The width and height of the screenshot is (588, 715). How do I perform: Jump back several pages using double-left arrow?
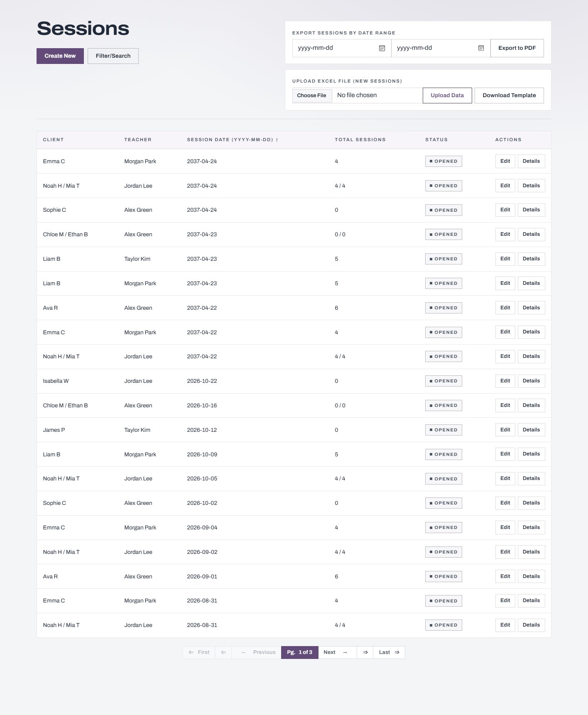click(x=223, y=652)
